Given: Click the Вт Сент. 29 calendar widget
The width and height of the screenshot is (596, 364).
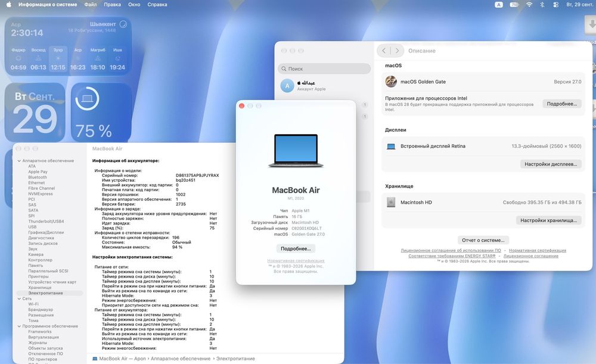Looking at the screenshot, I should tap(35, 113).
